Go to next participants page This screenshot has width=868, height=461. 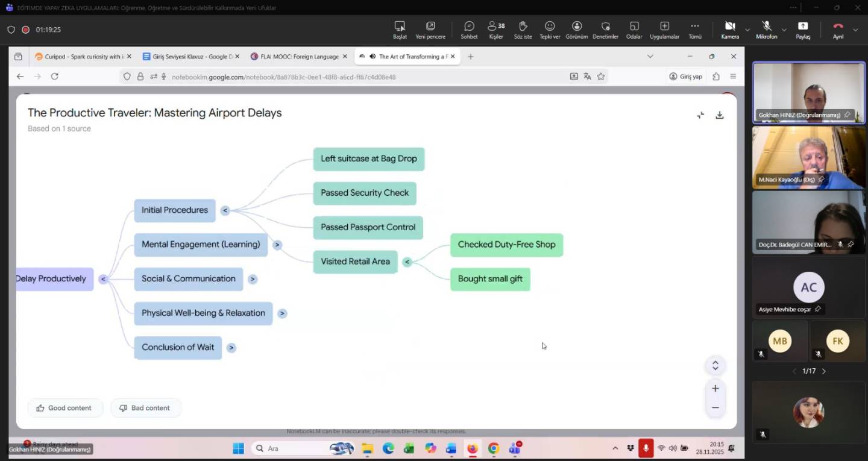tap(824, 371)
